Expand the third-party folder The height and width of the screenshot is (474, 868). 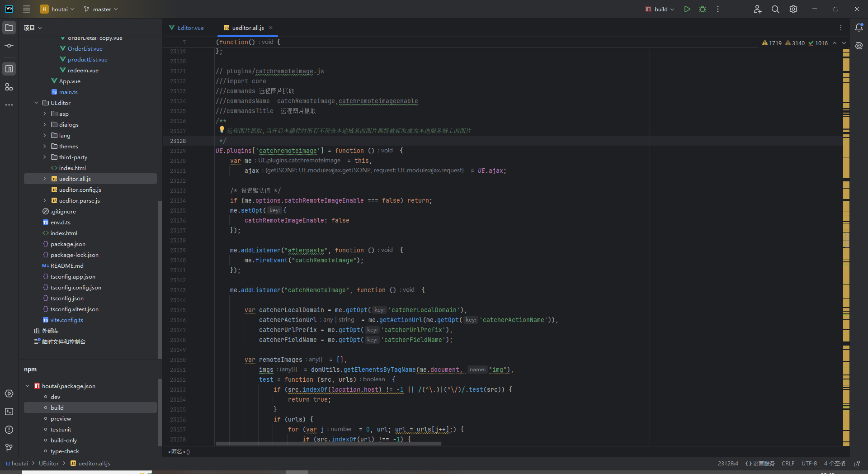point(45,157)
